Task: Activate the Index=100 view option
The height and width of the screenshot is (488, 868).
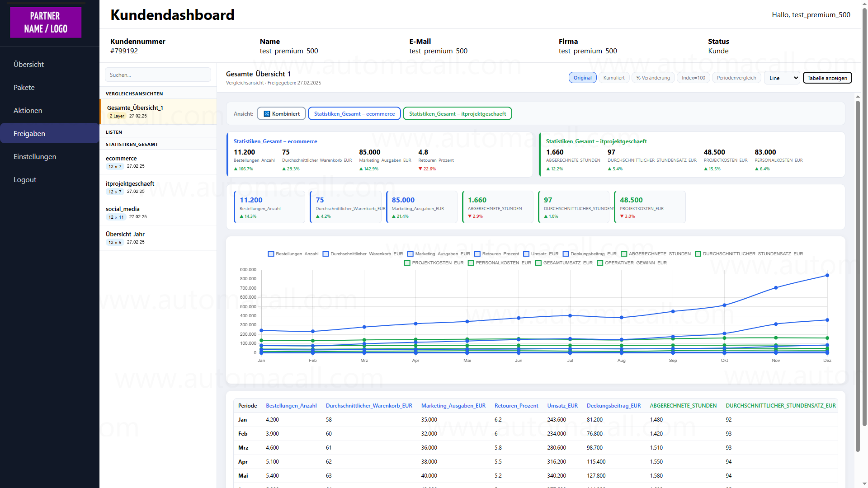Action: pyautogui.click(x=693, y=78)
